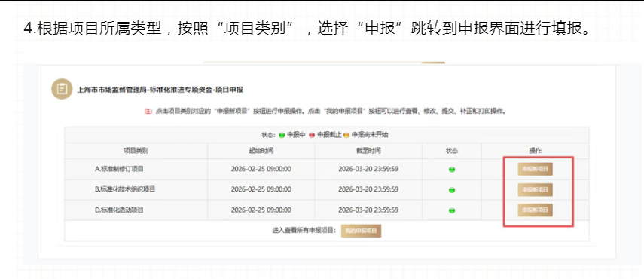Click the 进入查看所有申报项目 label
This screenshot has height=279, width=644.
(x=304, y=231)
